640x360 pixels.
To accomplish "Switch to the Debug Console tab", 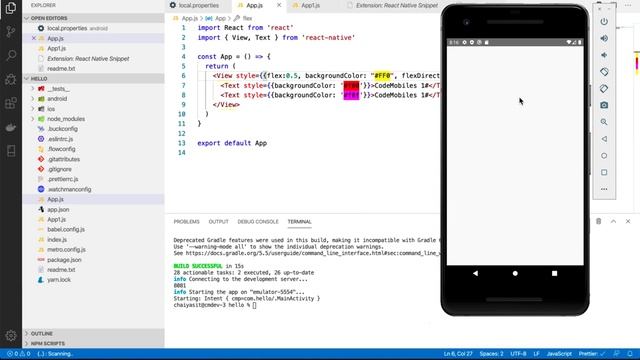I will tap(258, 222).
